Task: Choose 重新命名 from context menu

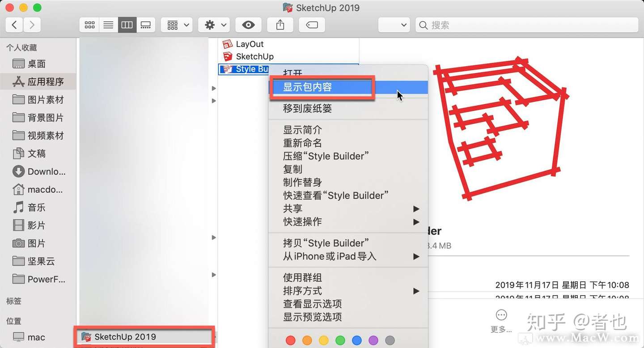Action: click(x=348, y=143)
